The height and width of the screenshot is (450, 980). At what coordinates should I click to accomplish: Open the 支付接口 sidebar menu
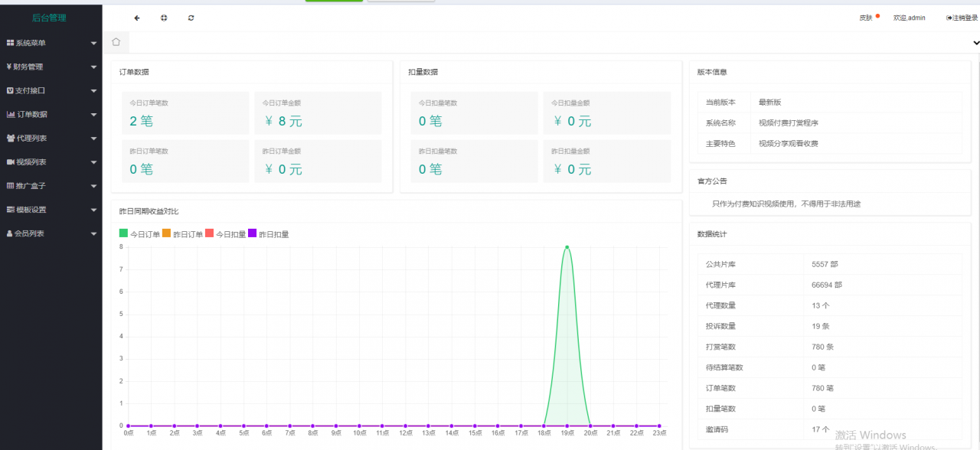pyautogui.click(x=51, y=90)
